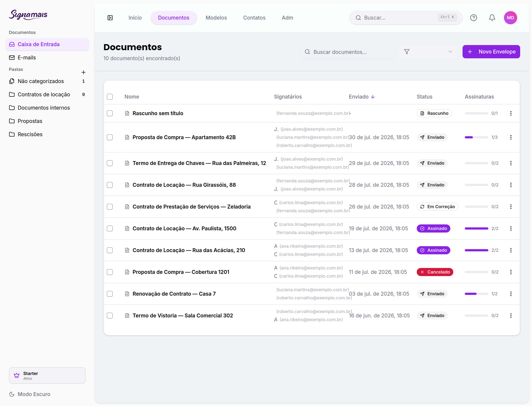Check the box for Renovação de Contrato Casa 7
This screenshot has height=406, width=532.
[110, 294]
